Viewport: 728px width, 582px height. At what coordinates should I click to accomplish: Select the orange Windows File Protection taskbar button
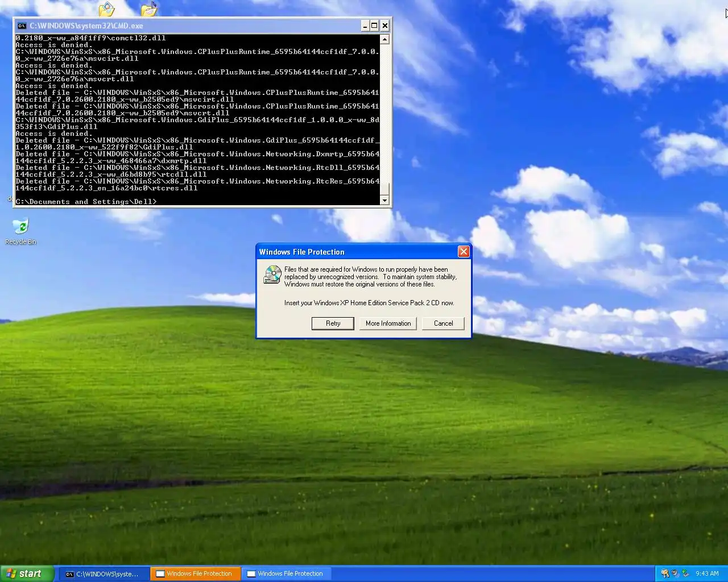coord(196,574)
